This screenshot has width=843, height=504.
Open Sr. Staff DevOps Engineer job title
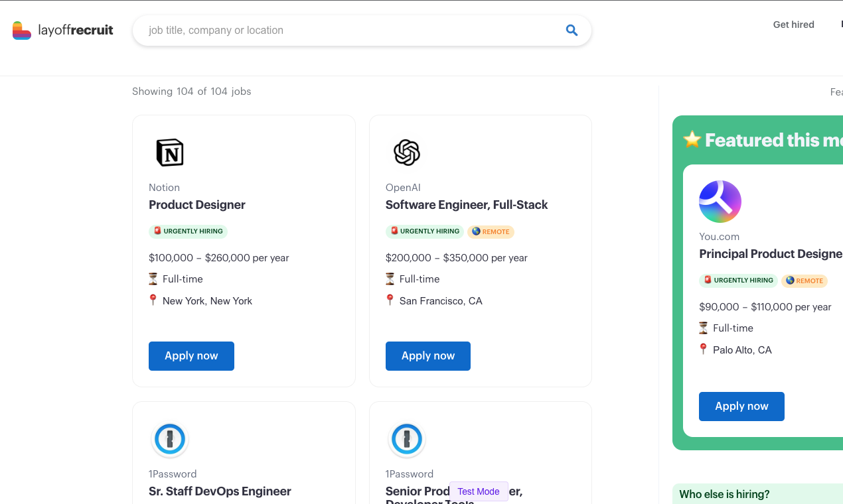(220, 491)
